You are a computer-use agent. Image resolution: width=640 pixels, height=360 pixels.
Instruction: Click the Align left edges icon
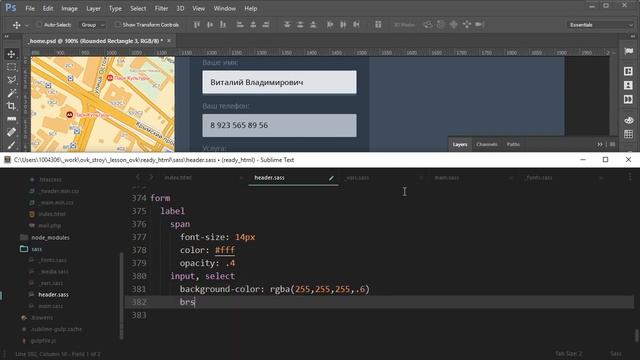240,25
